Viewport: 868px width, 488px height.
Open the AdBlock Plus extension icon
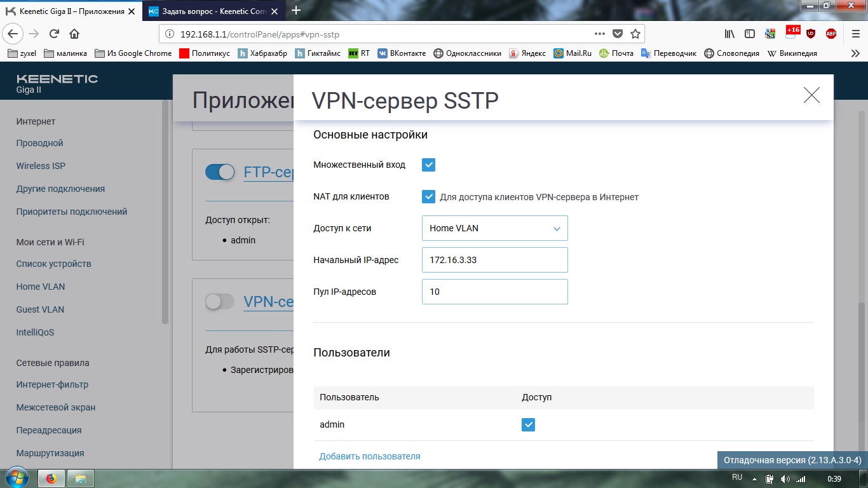tap(831, 34)
